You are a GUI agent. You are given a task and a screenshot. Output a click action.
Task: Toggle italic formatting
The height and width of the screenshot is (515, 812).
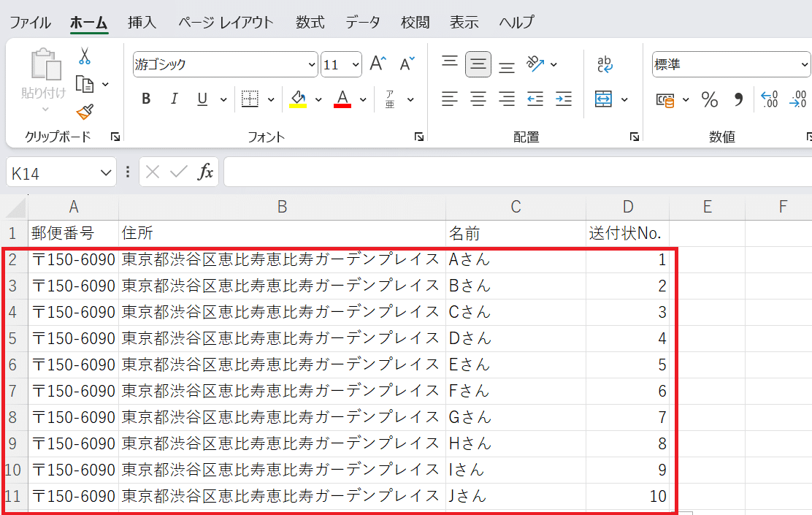coord(175,99)
